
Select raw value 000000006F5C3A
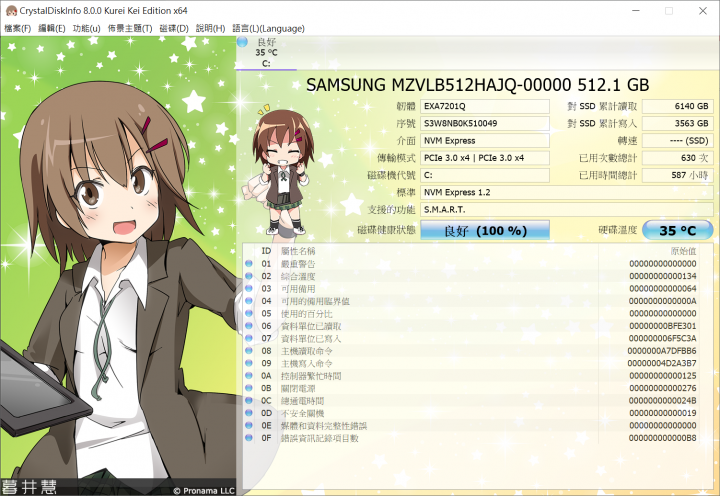pyautogui.click(x=663, y=338)
